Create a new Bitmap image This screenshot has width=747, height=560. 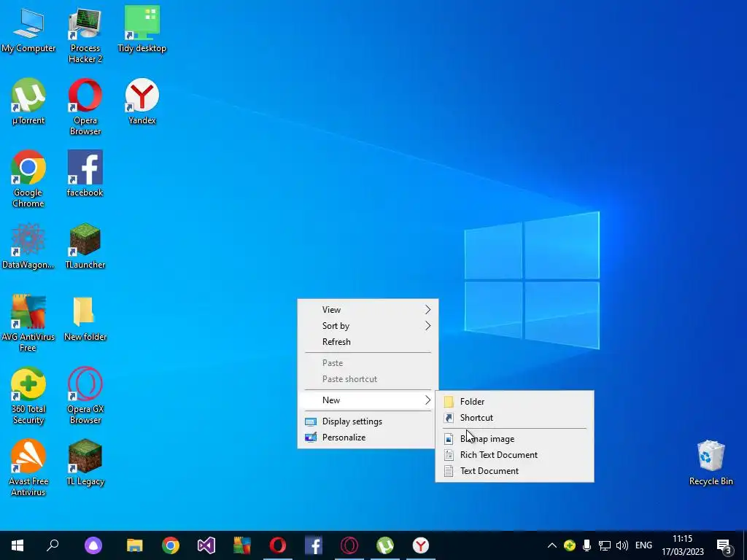click(x=514, y=439)
